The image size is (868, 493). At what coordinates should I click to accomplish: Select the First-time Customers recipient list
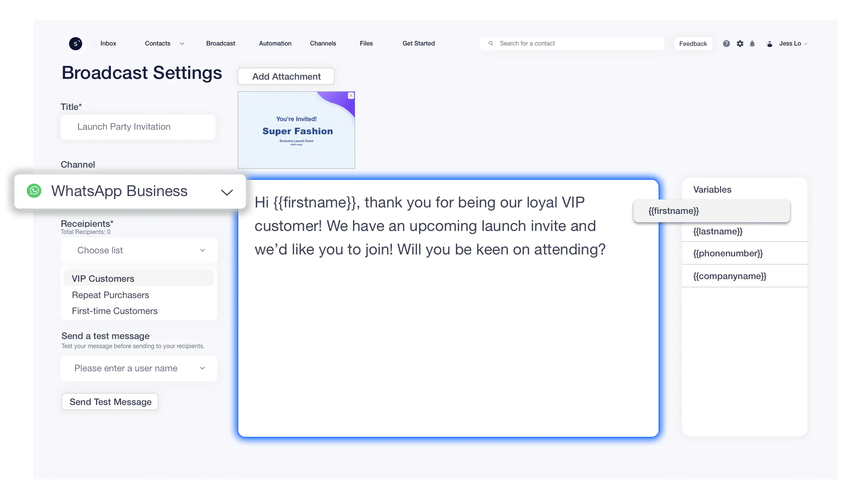coord(115,311)
